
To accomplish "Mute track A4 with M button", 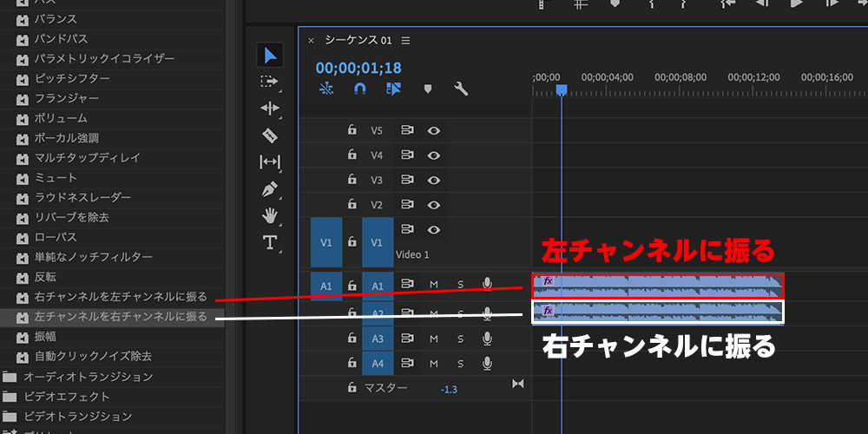I will (434, 364).
